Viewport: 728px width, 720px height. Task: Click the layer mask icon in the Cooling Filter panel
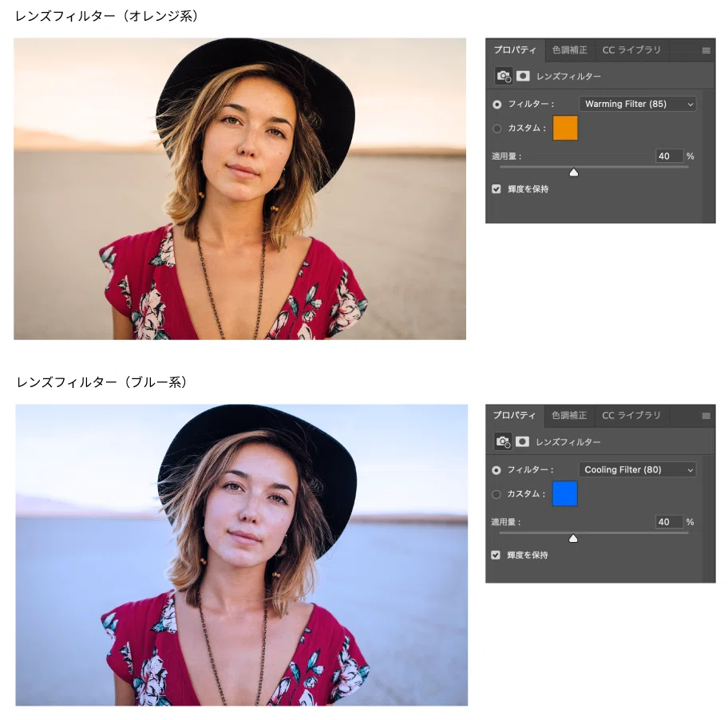coord(522,441)
